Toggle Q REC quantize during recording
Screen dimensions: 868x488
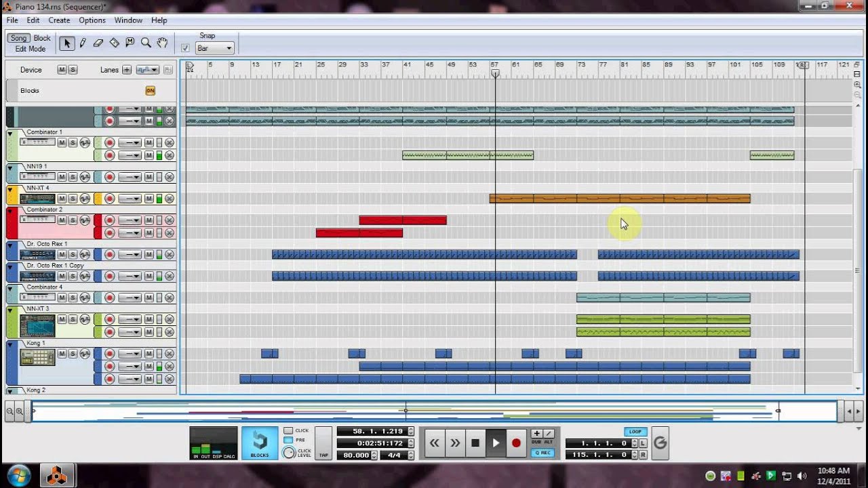coord(542,453)
